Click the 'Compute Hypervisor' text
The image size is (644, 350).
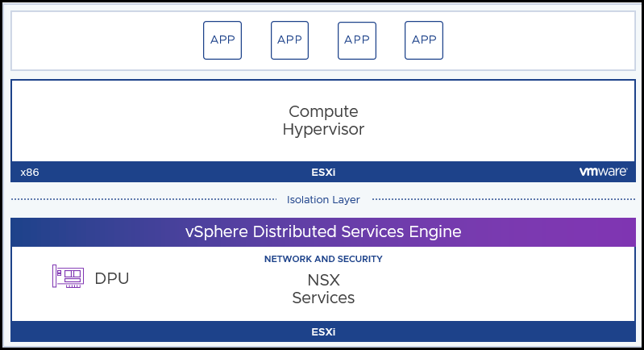(x=323, y=120)
